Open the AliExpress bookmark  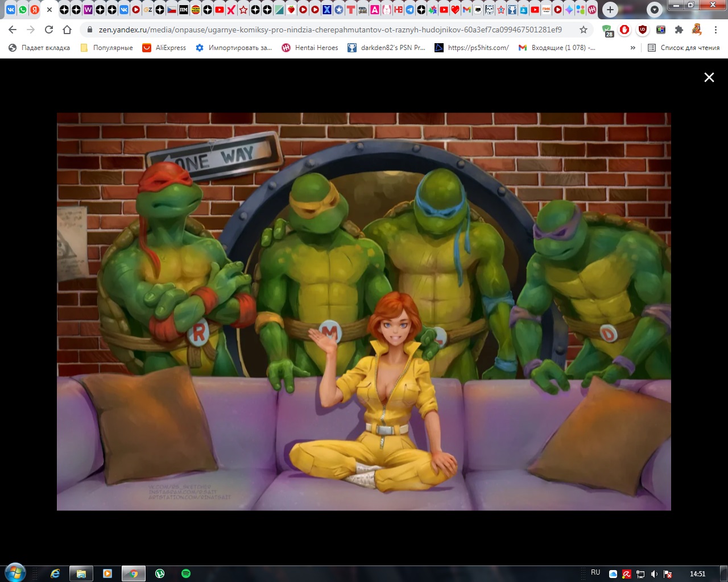pos(164,48)
